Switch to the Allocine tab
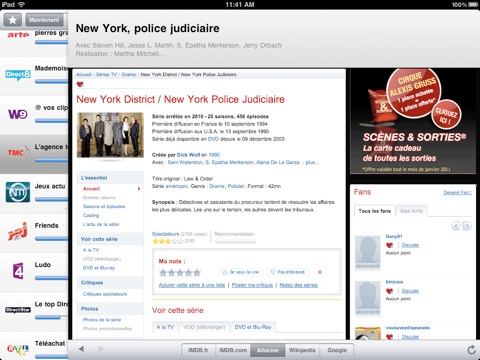This screenshot has width=480, height=360. (x=268, y=350)
